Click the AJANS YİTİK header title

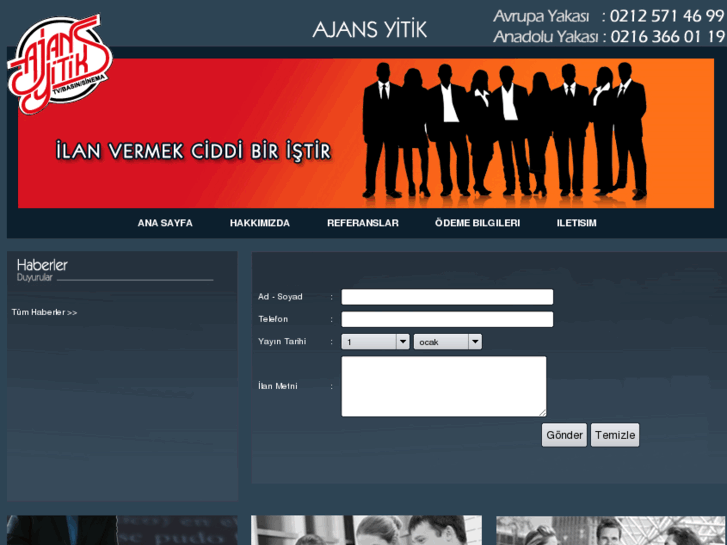coord(370,29)
